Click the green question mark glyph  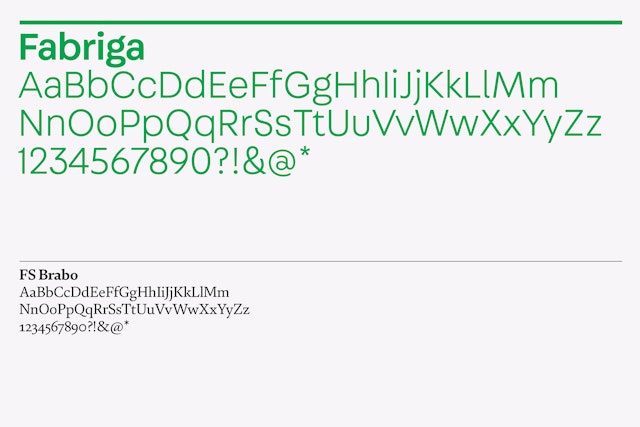point(220,161)
